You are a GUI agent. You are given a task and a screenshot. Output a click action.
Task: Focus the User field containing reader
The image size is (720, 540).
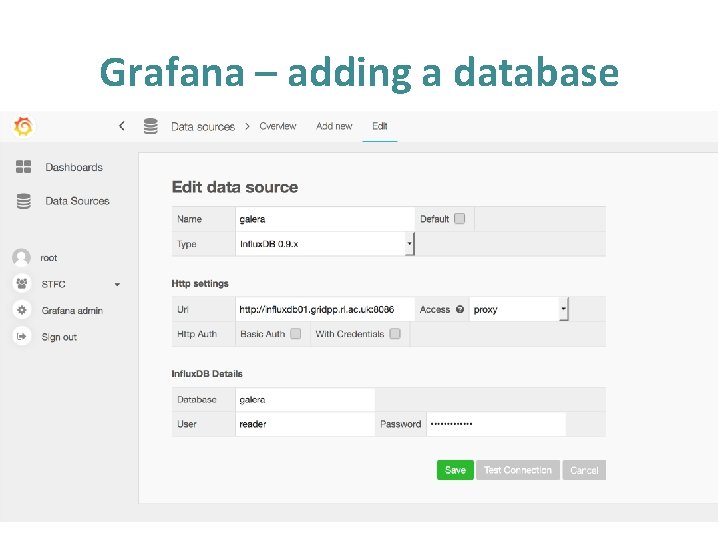coord(305,424)
